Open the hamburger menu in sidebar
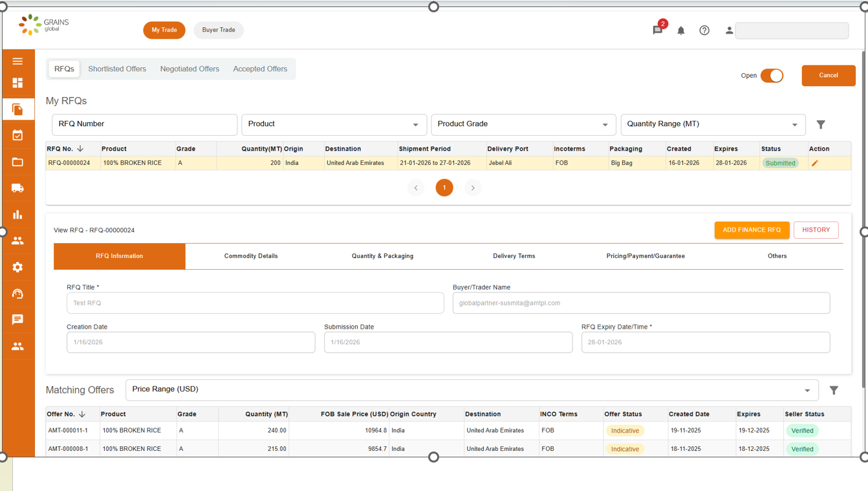868x491 pixels. coord(17,61)
